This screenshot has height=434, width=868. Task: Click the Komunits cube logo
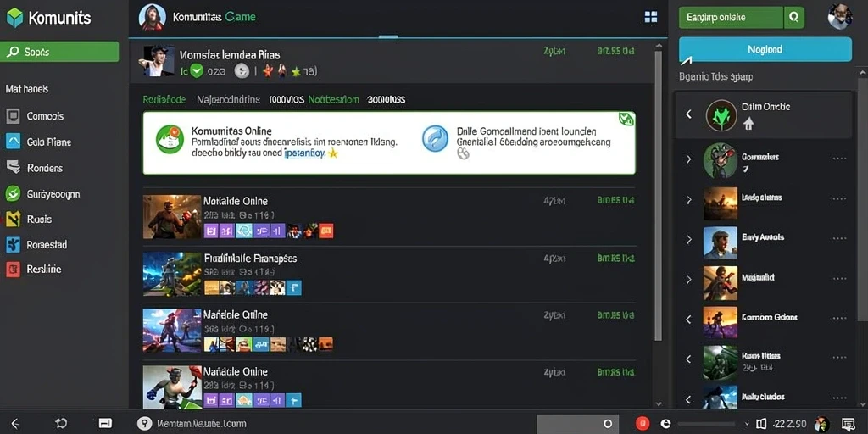pyautogui.click(x=14, y=18)
